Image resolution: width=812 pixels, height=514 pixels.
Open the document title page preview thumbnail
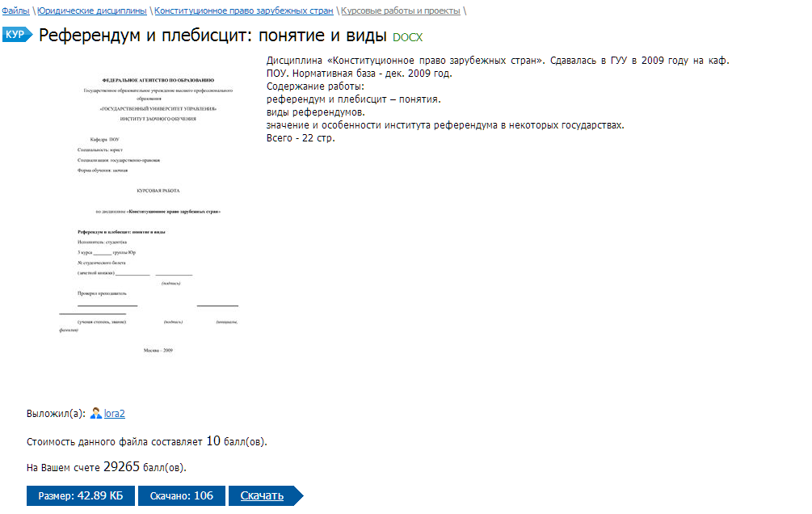pos(149,214)
